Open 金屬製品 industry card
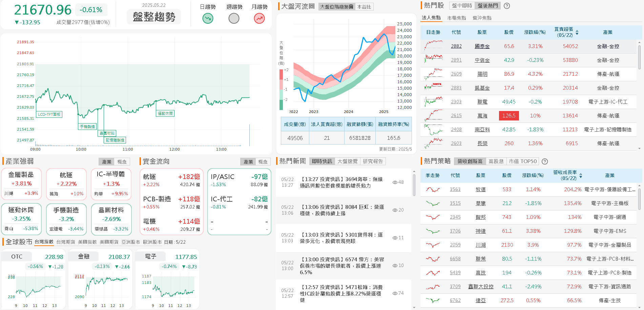The image size is (644, 310). 21,184
